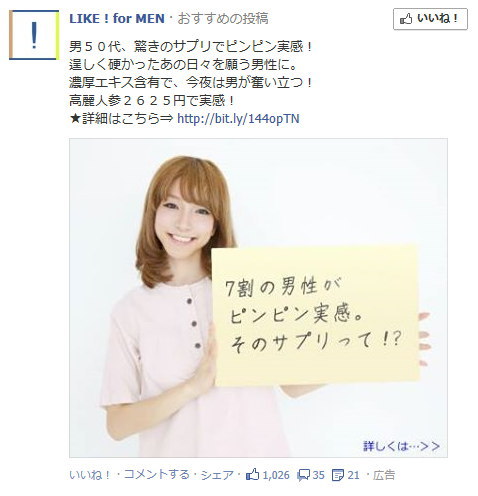
Task: Click the speech bubble comments icon
Action: pyautogui.click(x=304, y=475)
